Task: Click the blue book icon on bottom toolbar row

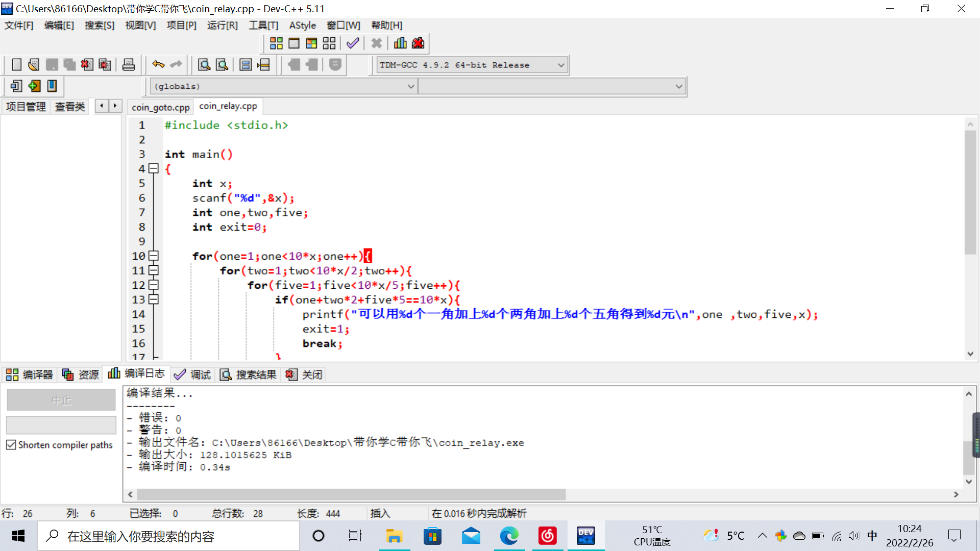Action: coord(52,86)
